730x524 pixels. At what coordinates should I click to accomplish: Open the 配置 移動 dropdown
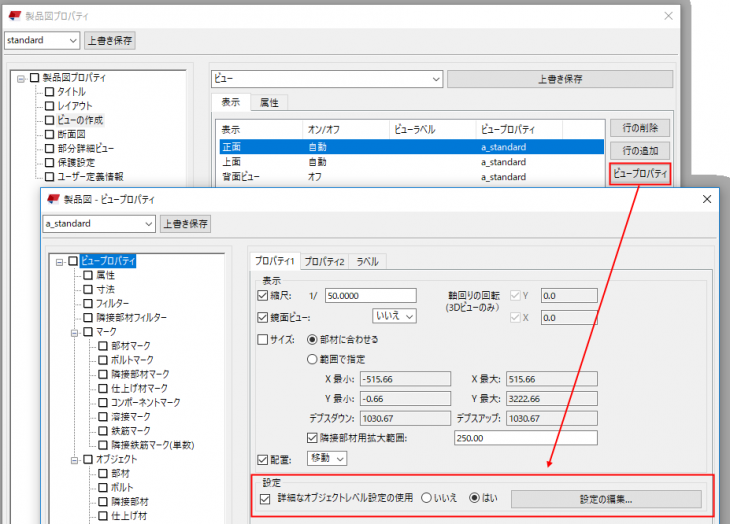(x=327, y=458)
